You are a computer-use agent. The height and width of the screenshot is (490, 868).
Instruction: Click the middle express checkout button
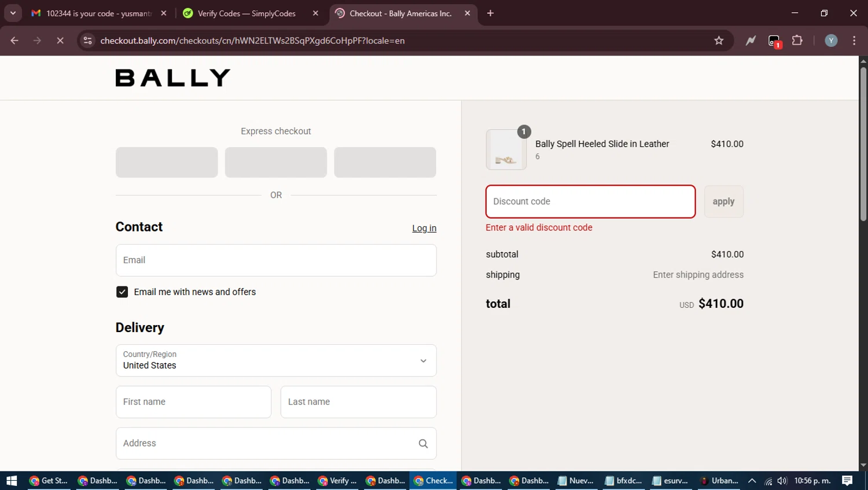click(x=276, y=162)
